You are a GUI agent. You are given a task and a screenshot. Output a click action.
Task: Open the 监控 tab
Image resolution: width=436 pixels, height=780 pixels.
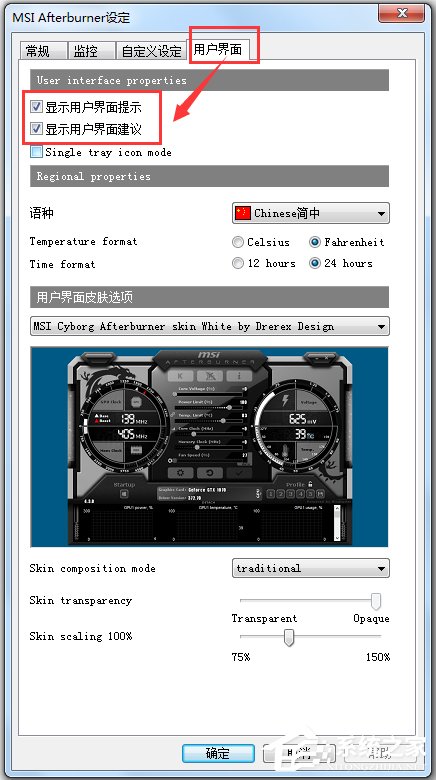[91, 51]
